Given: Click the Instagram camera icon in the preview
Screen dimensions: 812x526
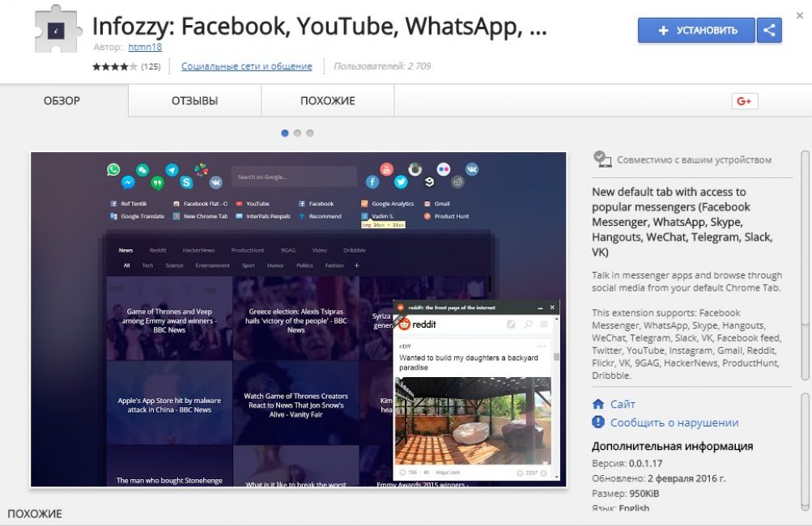Looking at the screenshot, I should 415,169.
